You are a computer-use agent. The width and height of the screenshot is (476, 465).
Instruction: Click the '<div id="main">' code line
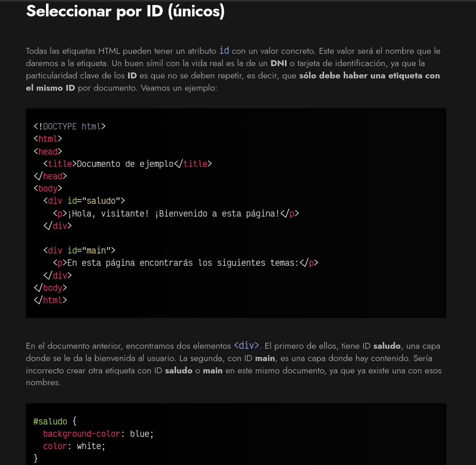[79, 250]
